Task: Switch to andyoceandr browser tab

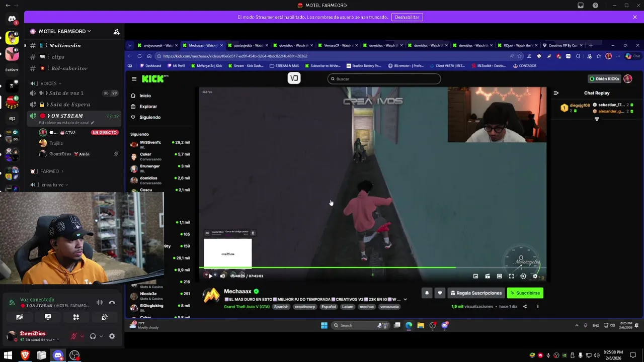Action: click(156, 45)
